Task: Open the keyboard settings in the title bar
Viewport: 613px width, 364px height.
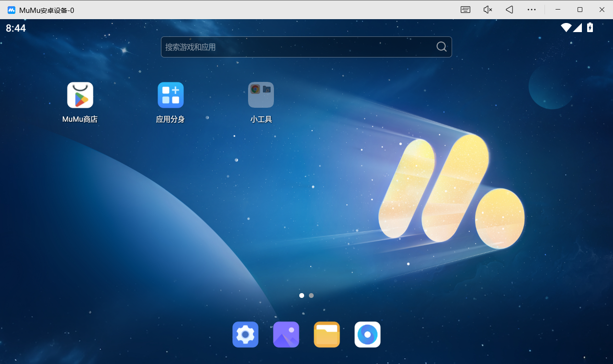Action: coord(465,10)
